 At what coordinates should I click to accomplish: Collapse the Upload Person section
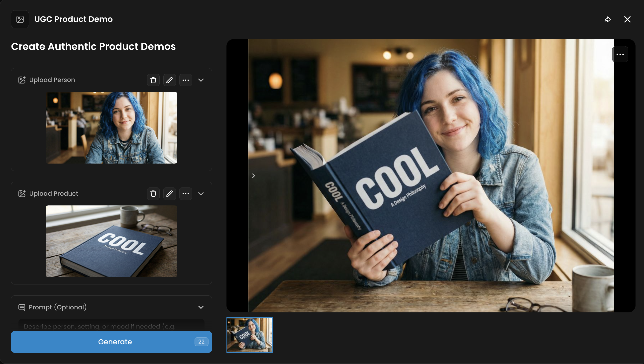click(201, 80)
